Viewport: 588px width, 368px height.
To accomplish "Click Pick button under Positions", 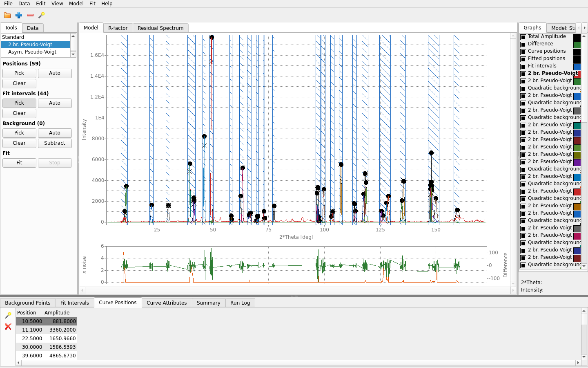I will pos(19,73).
